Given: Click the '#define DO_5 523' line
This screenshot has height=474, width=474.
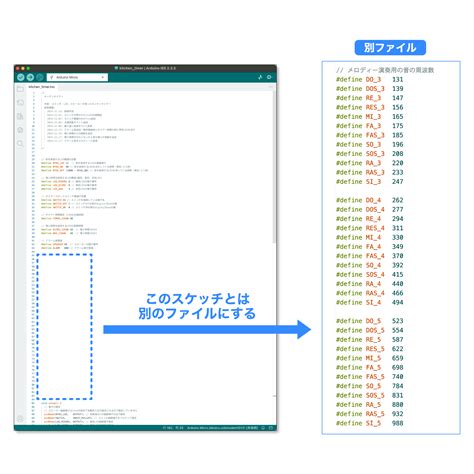Looking at the screenshot, I should (369, 321).
